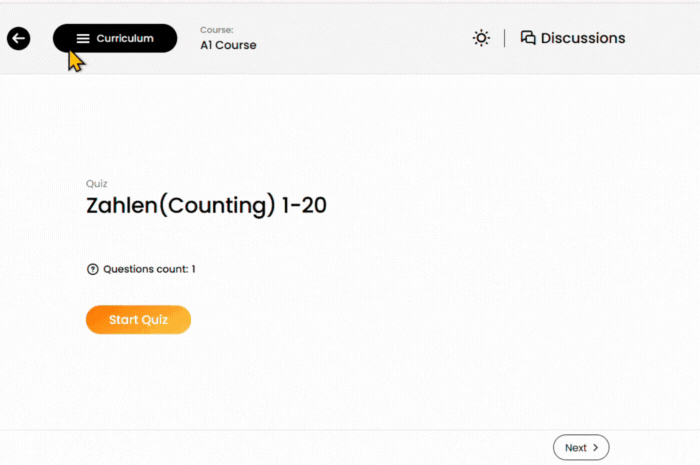Open the Discussions link text
Viewport: 700px width, 465px height.
tap(583, 38)
